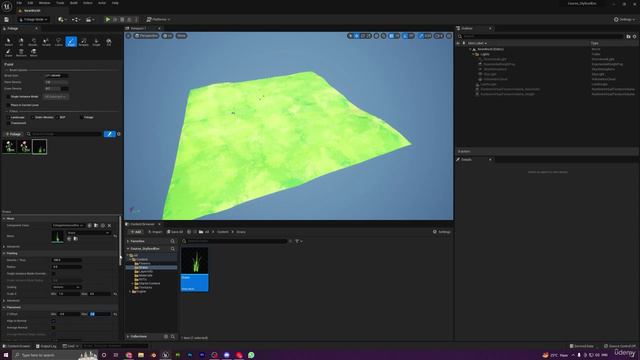
Task: Click the Windows Start button
Action: pos(6,355)
